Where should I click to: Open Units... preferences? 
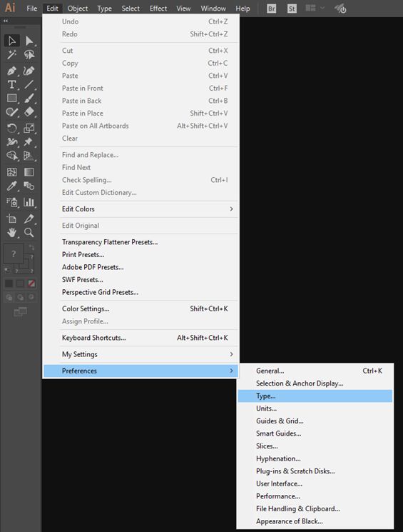[x=315, y=408]
